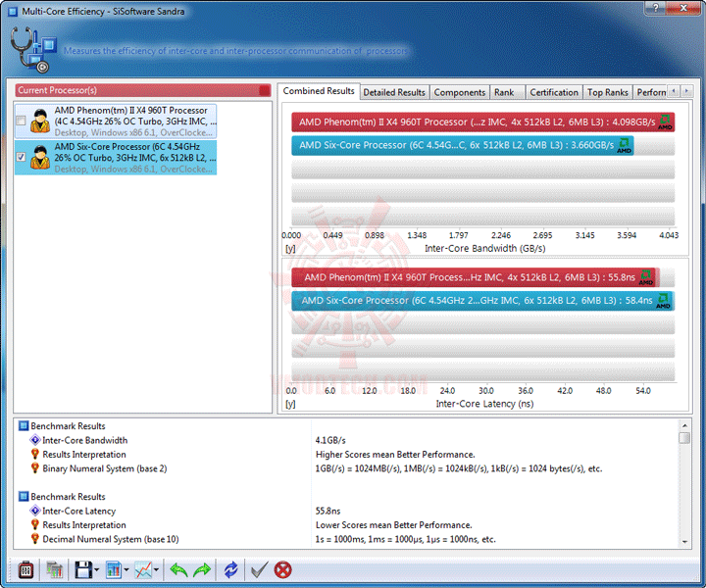Click the blue Six-Core 58.4ns latency bar
This screenshot has height=588, width=706.
[482, 301]
